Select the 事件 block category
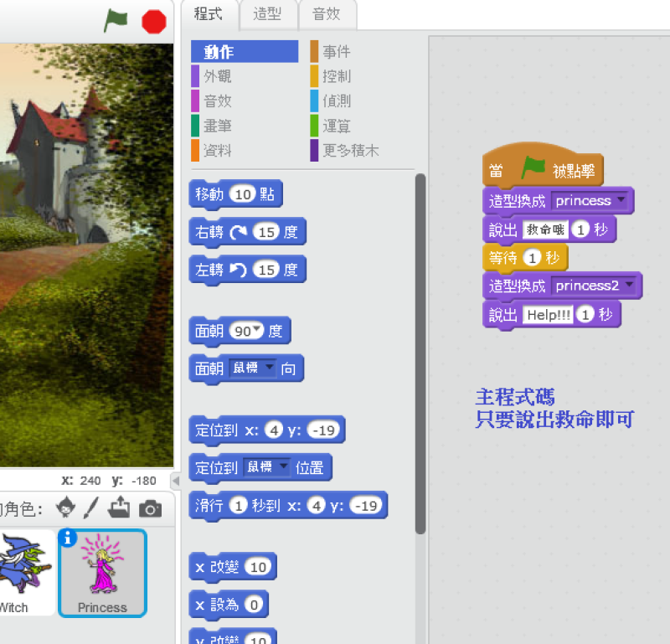The image size is (670, 644). (x=336, y=52)
